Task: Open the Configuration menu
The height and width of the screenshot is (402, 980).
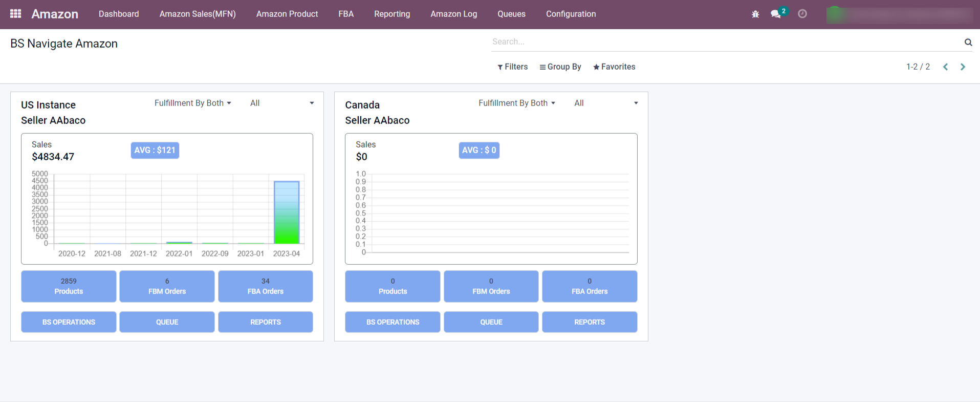Action: click(571, 14)
